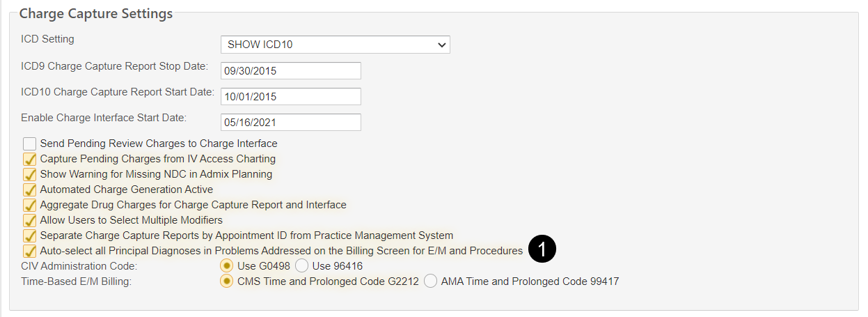Viewport: 868px width, 317px height.
Task: Click the black numbered 1 callout marker
Action: [542, 250]
